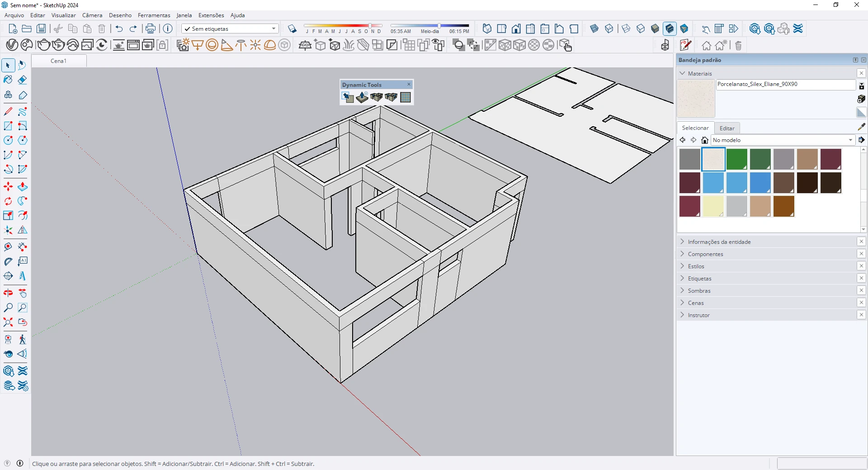Choose the 3D Text tool

coord(22,276)
